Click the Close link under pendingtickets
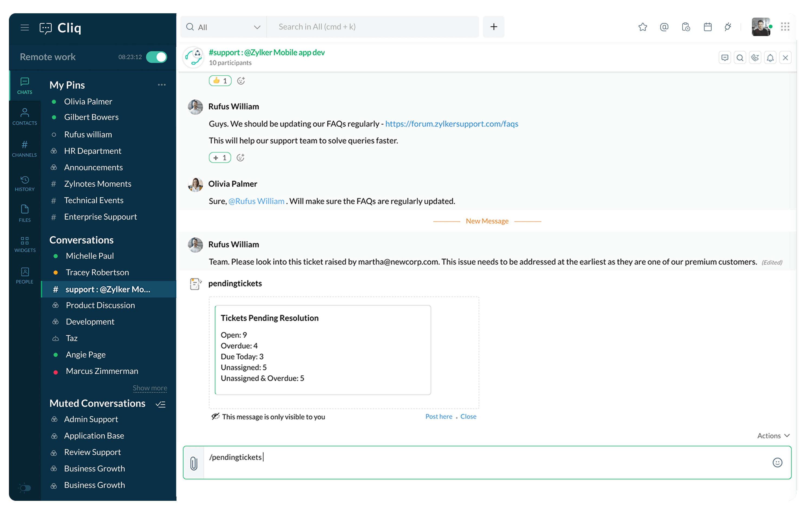The image size is (812, 513). [468, 417]
